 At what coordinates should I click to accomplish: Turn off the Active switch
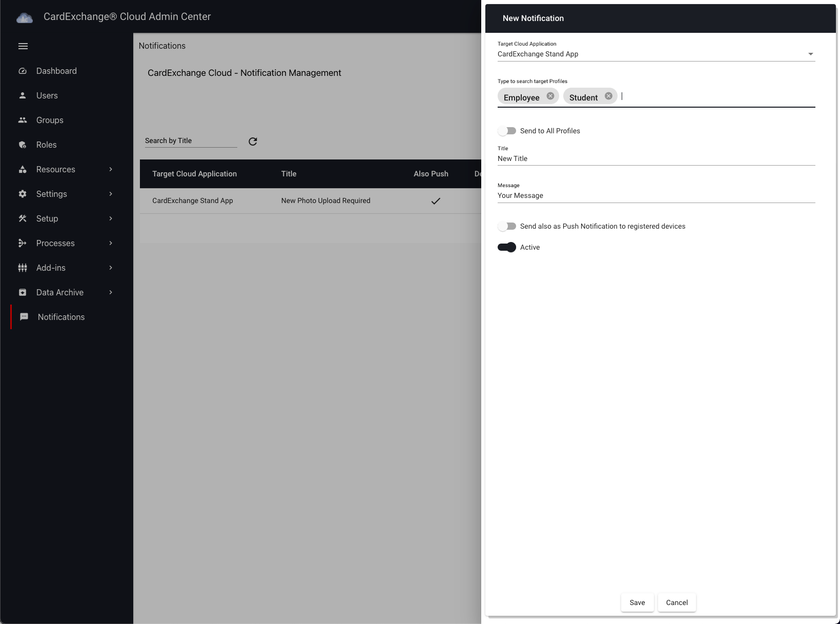click(x=507, y=248)
